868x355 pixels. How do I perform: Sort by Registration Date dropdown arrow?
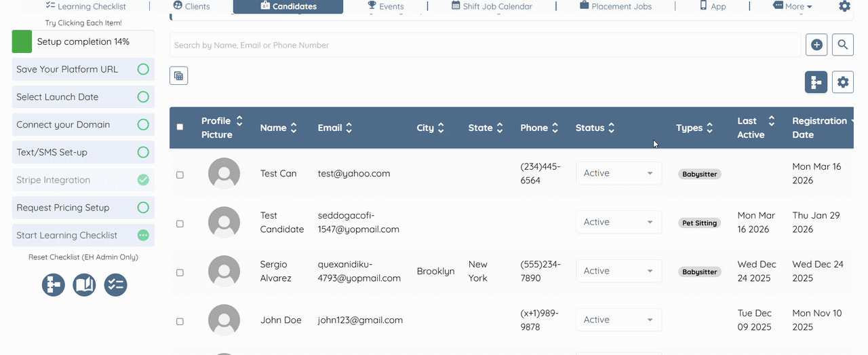point(853,121)
